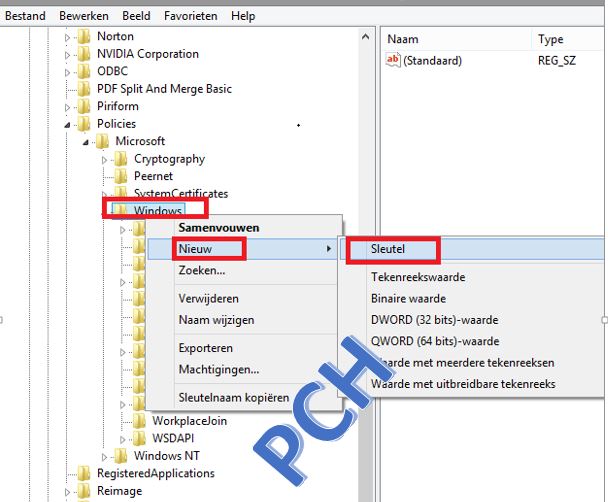Click Zoeken... in the context menu
This screenshot has width=608, height=502.
202,270
